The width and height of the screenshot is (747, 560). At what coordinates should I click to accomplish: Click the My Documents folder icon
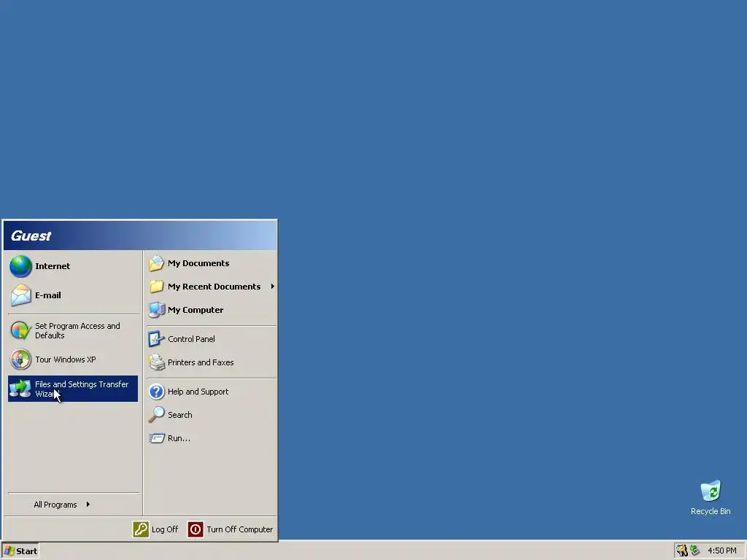(156, 263)
